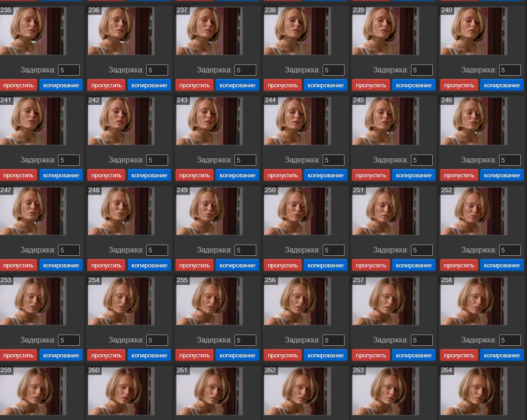Click delay field of frame 235
Viewport: 527px width, 420px height.
[x=69, y=70]
